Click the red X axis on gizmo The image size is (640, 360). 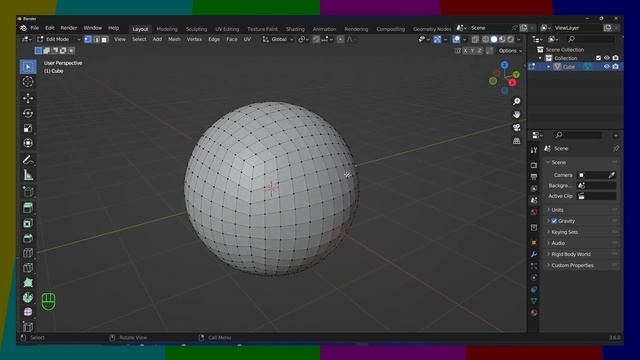point(512,83)
